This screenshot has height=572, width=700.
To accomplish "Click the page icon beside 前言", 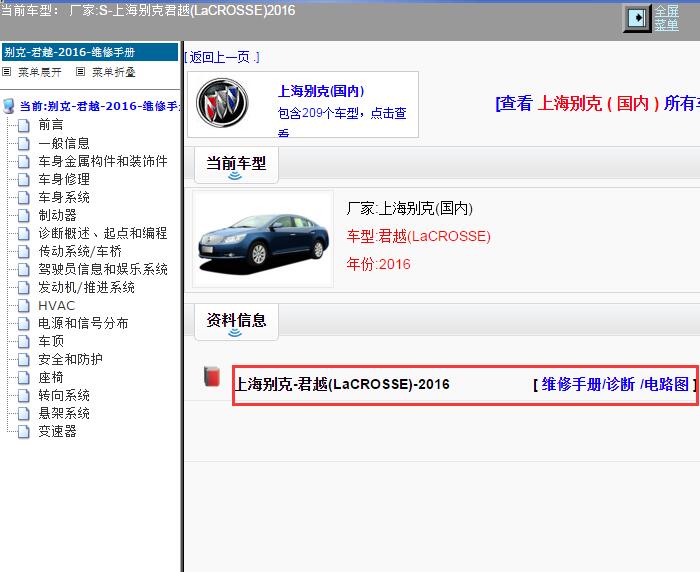I will 24,125.
